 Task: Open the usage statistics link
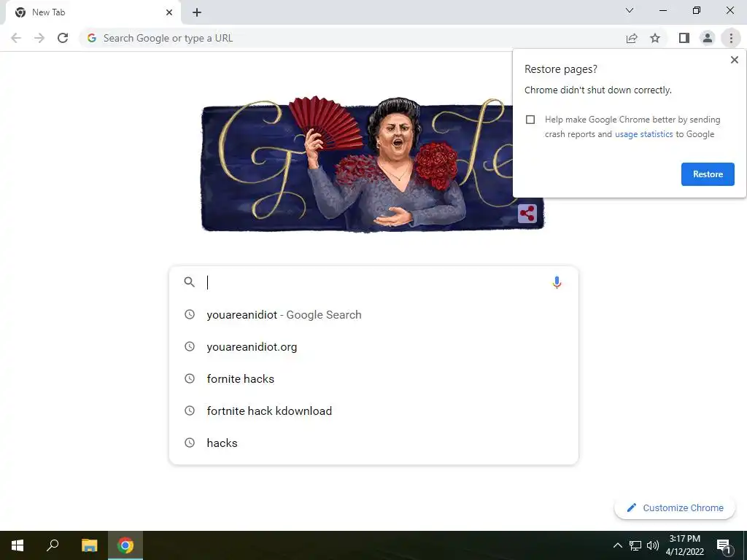click(x=643, y=134)
